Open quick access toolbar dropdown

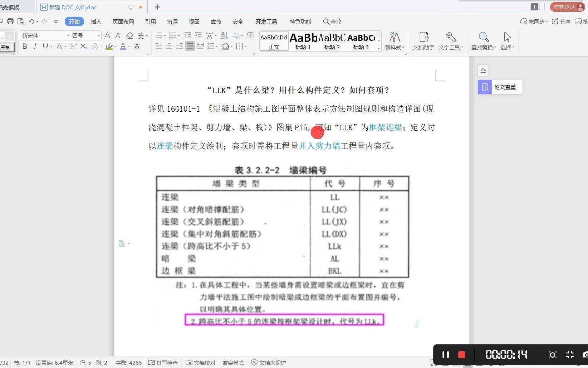56,21
